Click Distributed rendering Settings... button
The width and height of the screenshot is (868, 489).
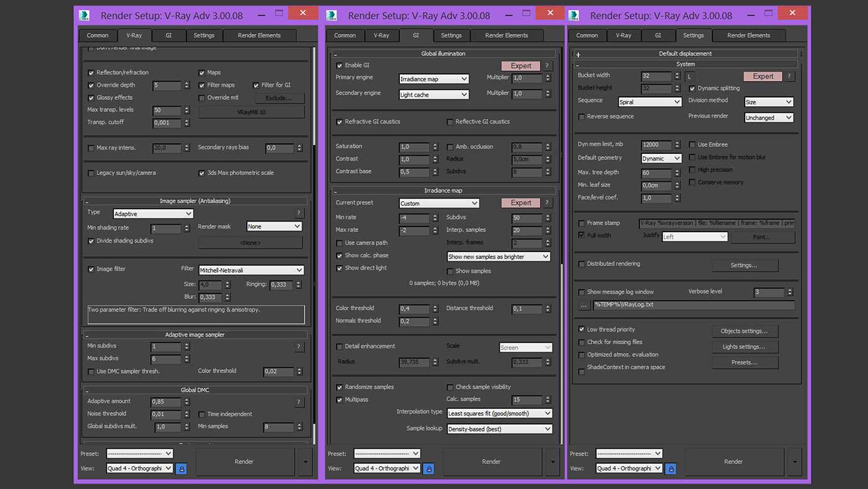[x=744, y=266]
